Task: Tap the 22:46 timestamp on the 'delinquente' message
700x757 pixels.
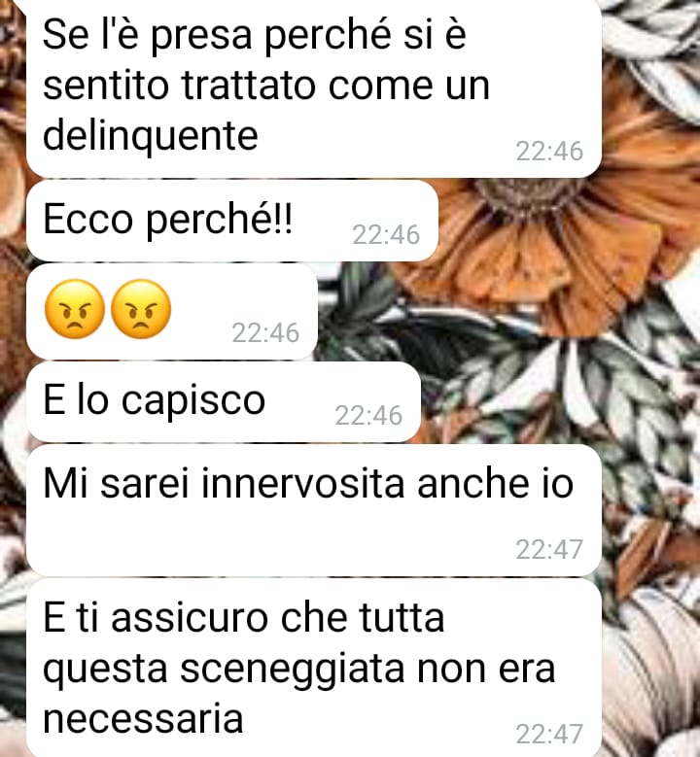Action: (x=549, y=152)
